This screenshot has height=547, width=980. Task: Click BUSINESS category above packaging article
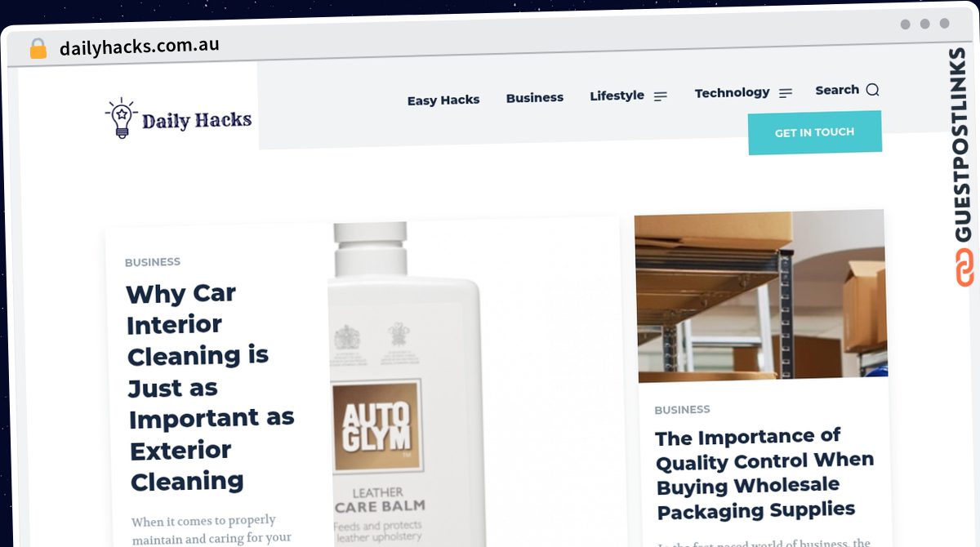683,410
